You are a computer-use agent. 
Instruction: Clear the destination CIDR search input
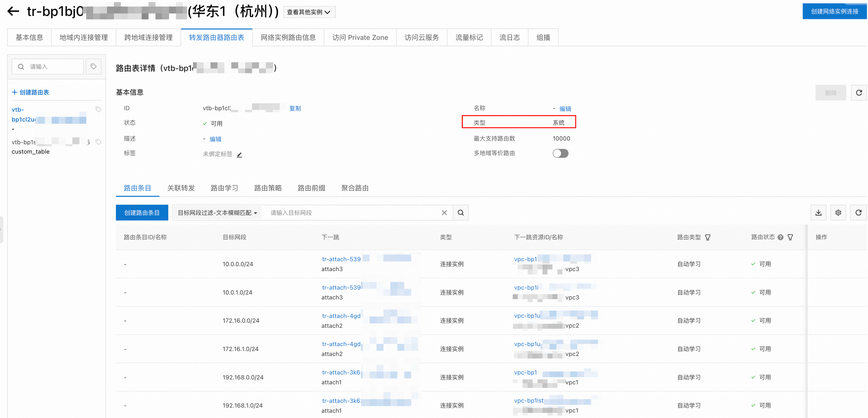(444, 213)
